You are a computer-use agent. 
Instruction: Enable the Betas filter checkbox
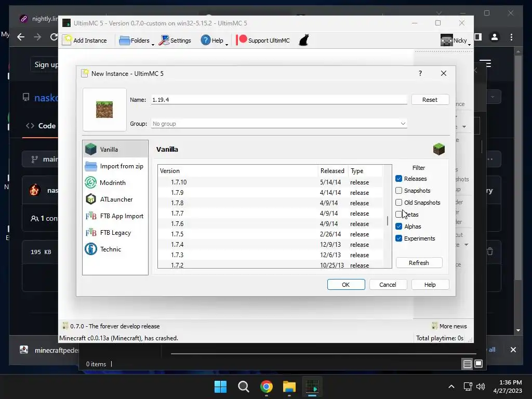pos(398,214)
